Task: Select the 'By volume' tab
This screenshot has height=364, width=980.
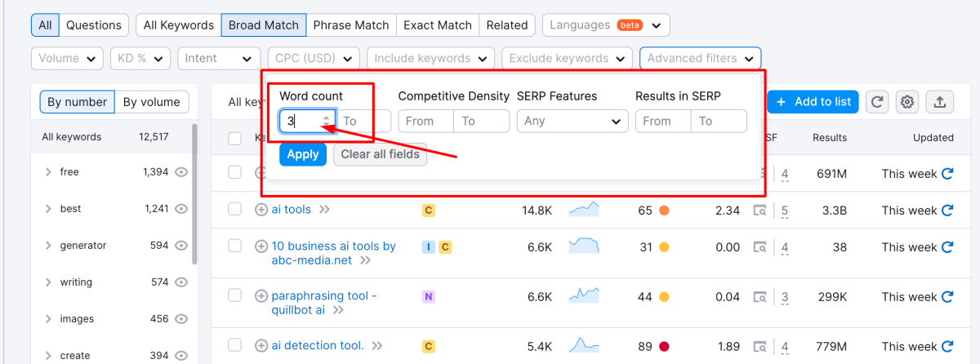Action: [152, 102]
